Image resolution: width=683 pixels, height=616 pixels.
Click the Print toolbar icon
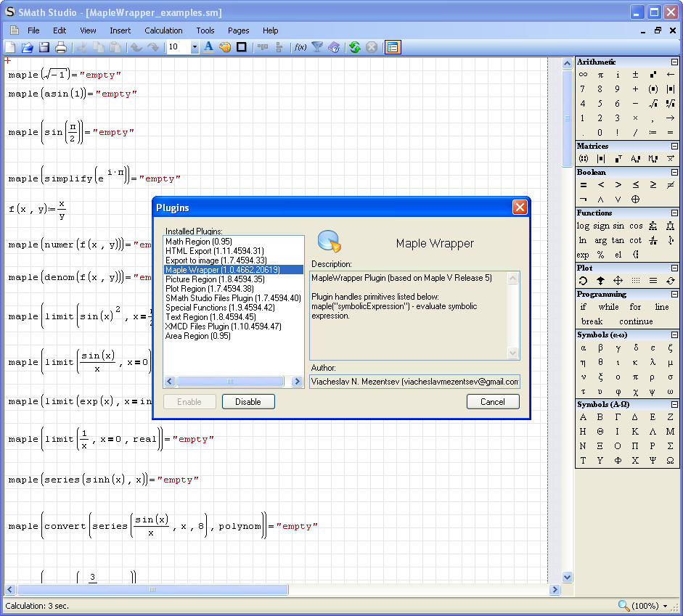[x=61, y=47]
